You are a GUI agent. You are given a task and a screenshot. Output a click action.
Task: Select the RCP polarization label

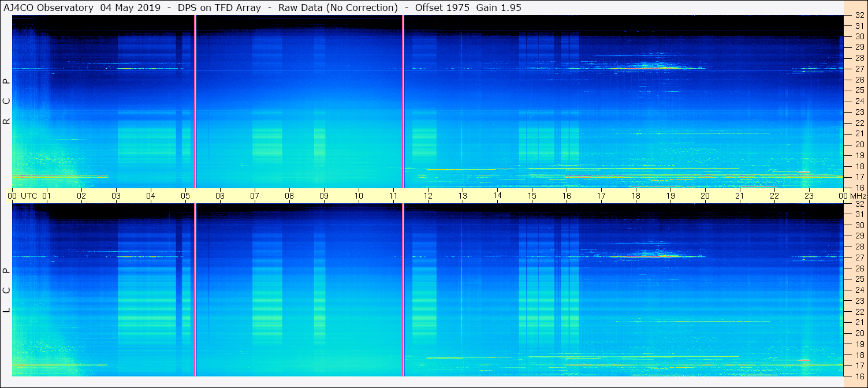click(7, 102)
